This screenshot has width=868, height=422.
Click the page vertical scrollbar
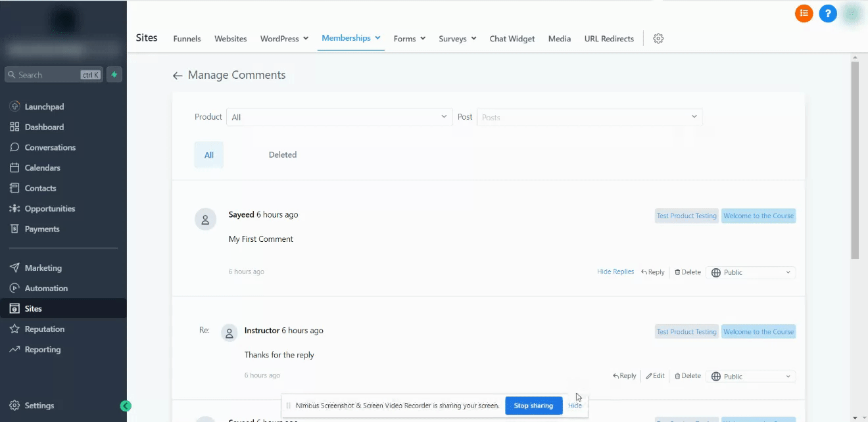pos(855,160)
